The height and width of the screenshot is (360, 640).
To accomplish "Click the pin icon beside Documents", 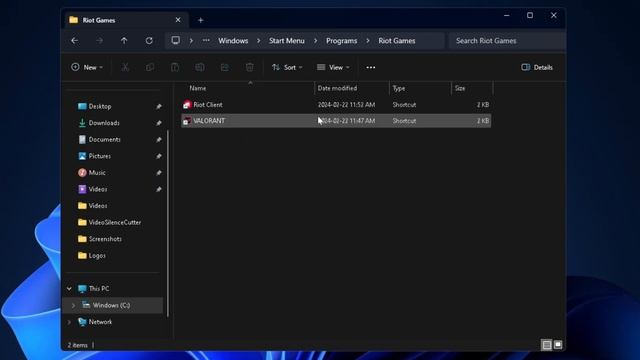I will pos(159,140).
